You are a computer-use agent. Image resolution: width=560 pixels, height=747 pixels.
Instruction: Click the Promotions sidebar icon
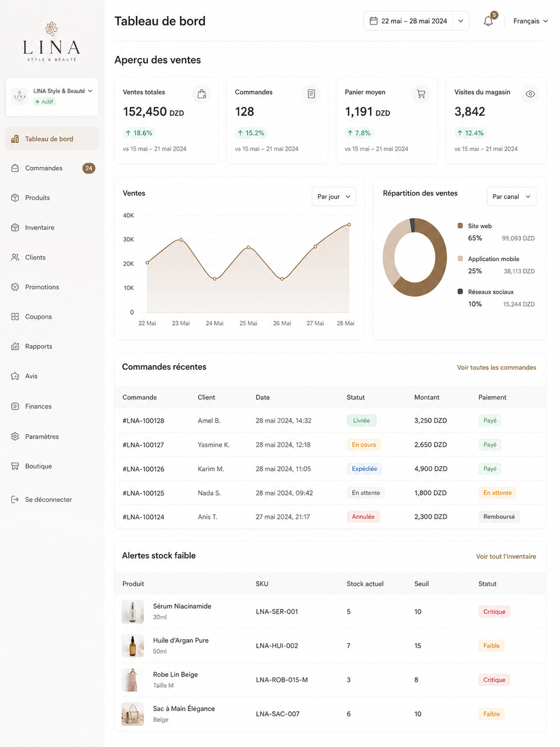point(15,287)
